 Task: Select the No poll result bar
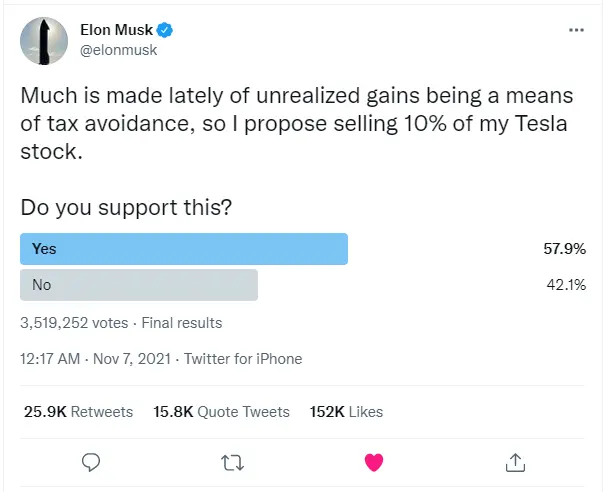(x=139, y=285)
